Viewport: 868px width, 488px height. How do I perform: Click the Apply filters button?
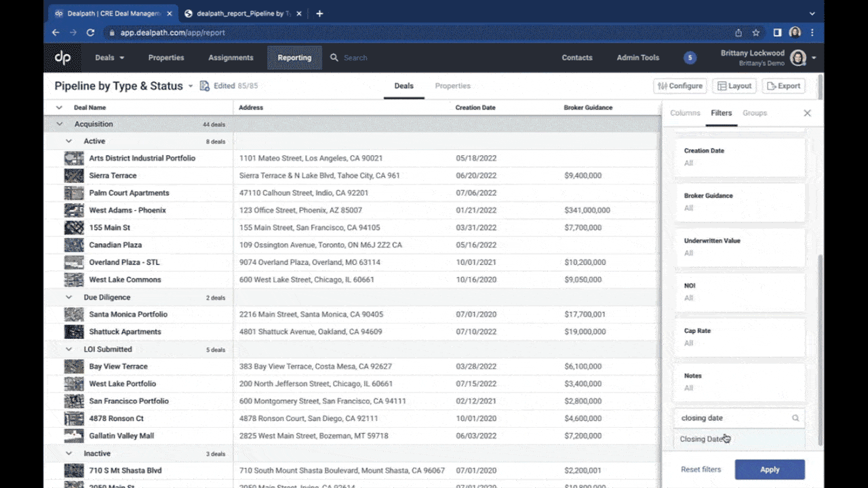click(770, 470)
